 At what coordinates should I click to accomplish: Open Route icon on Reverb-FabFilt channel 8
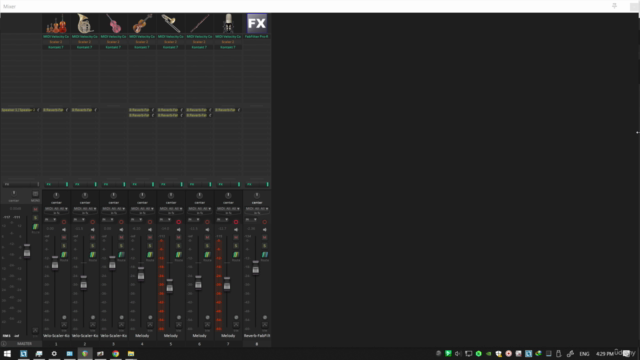click(x=264, y=255)
